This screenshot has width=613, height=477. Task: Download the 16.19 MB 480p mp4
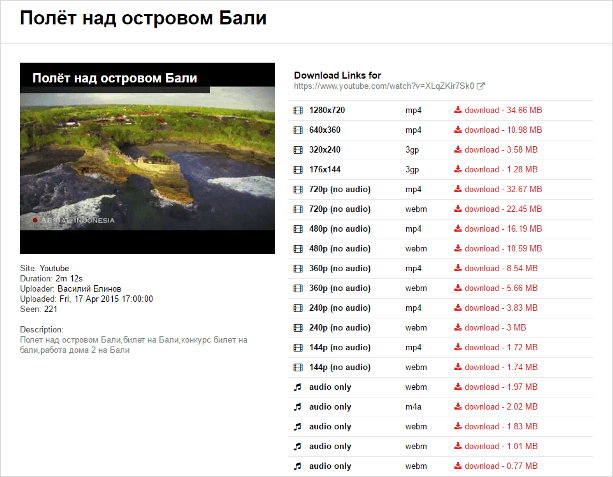pyautogui.click(x=498, y=229)
